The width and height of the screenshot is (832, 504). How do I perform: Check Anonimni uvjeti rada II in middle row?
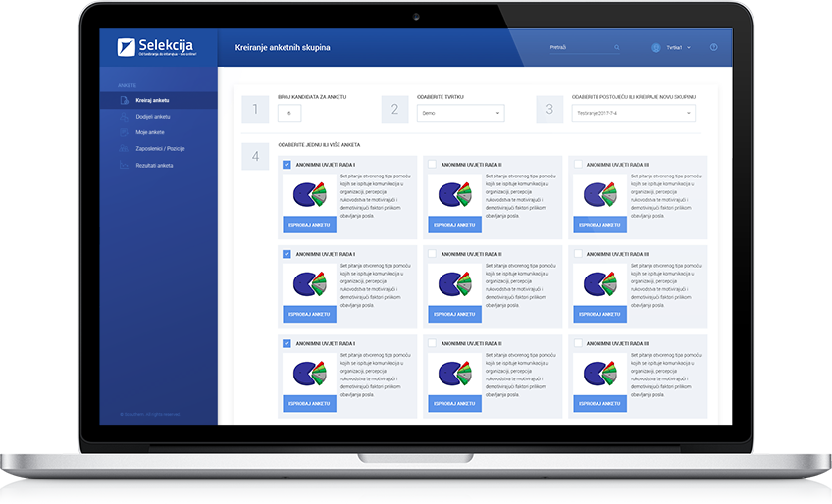click(x=432, y=254)
